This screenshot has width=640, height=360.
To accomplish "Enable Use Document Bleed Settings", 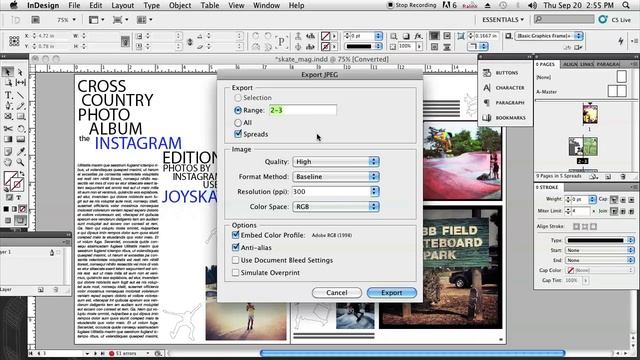I will 236,260.
